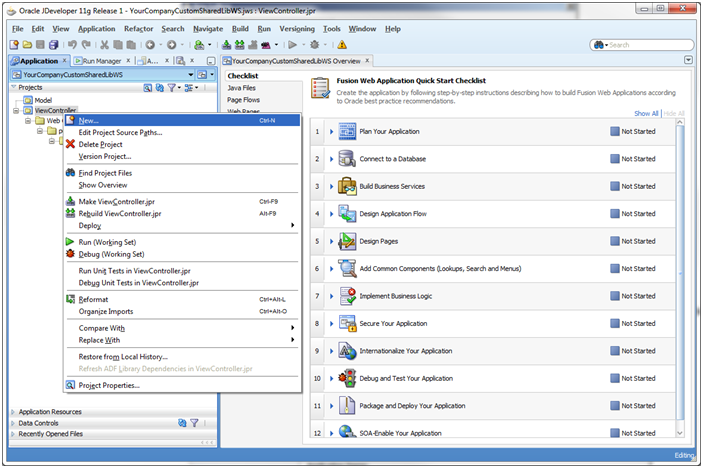Viewport: 703px width, 468px height.
Task: Switch to the Run Manager tab
Action: point(102,61)
